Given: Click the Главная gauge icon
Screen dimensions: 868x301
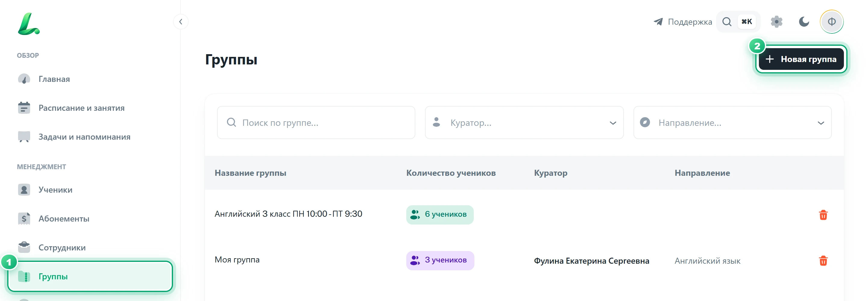Looking at the screenshot, I should click(x=24, y=79).
